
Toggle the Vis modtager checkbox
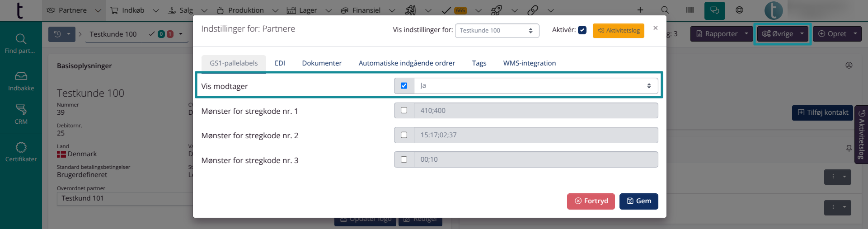(x=404, y=86)
